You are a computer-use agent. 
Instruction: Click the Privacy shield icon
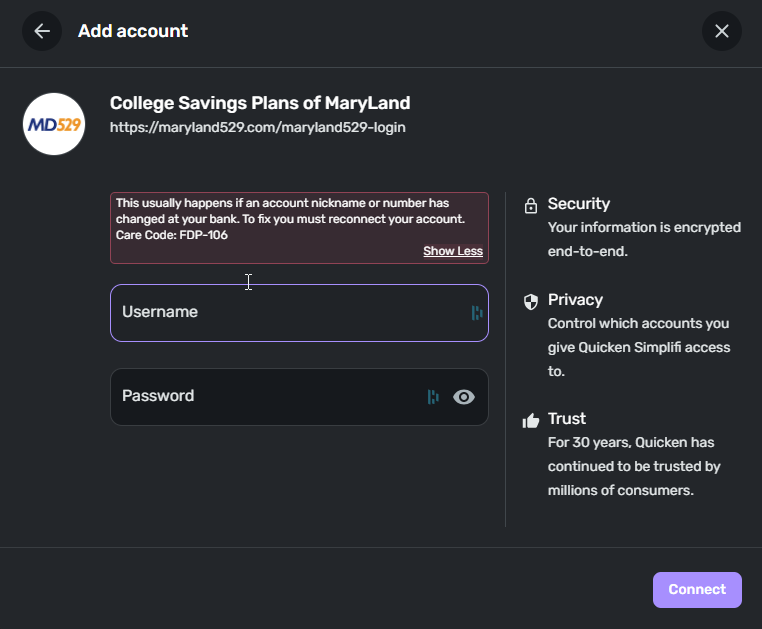(531, 301)
